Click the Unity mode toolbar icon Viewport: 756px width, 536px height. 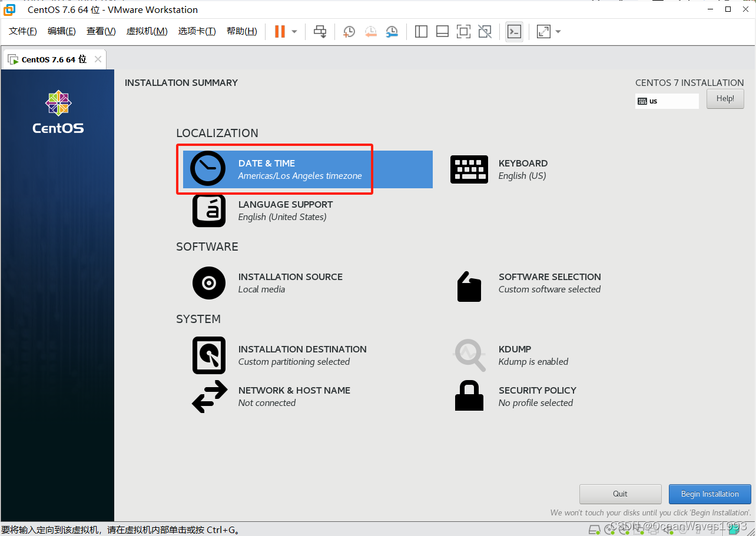[x=485, y=32]
